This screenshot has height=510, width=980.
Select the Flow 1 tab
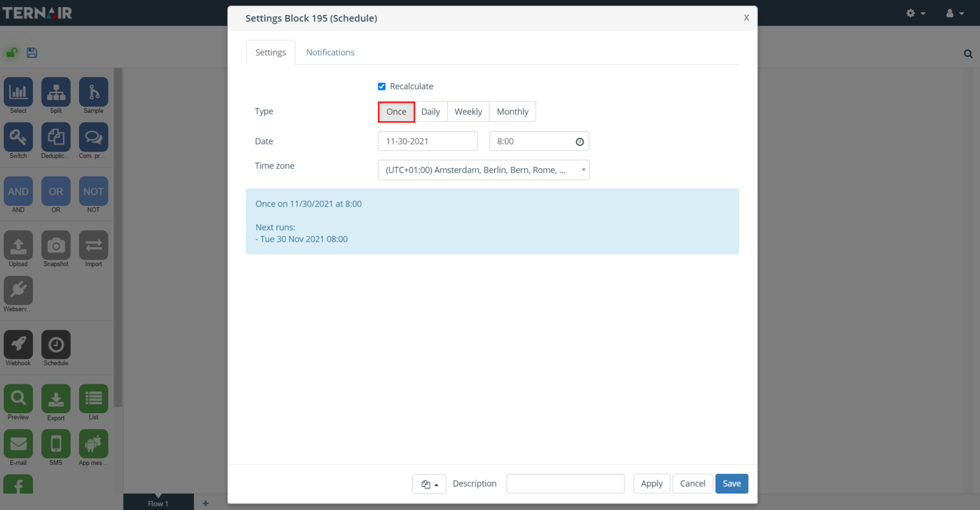point(158,503)
